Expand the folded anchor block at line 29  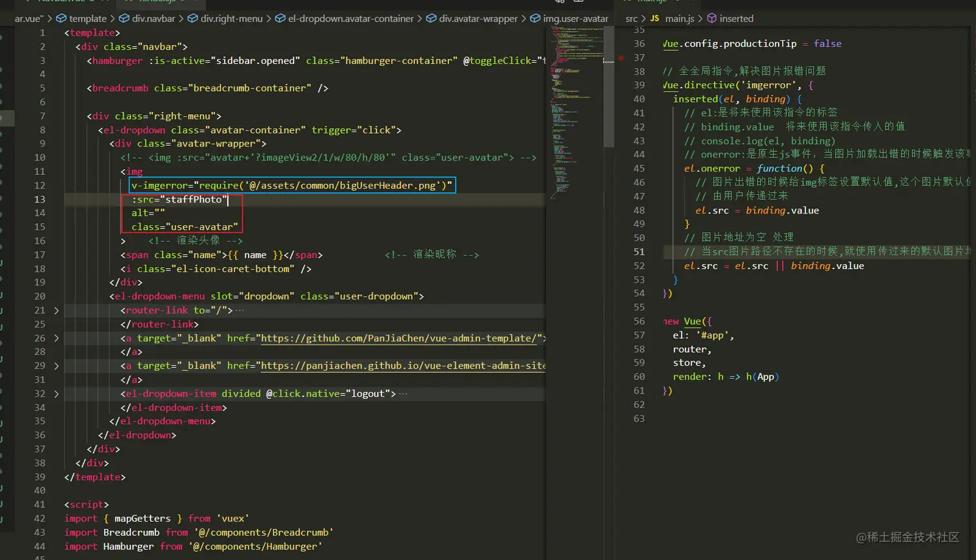point(56,366)
